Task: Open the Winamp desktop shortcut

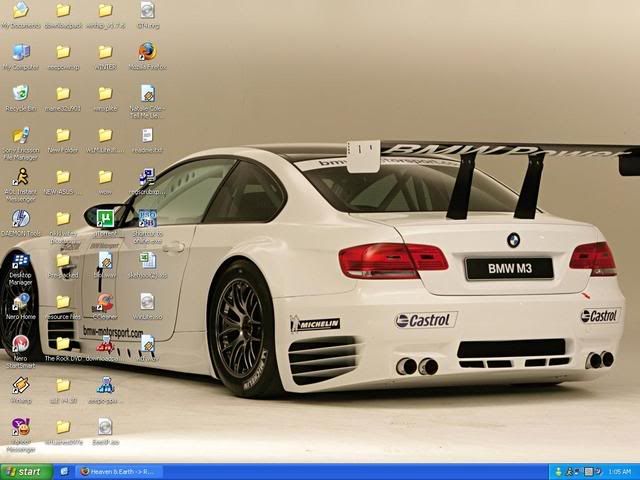Action: click(21, 385)
